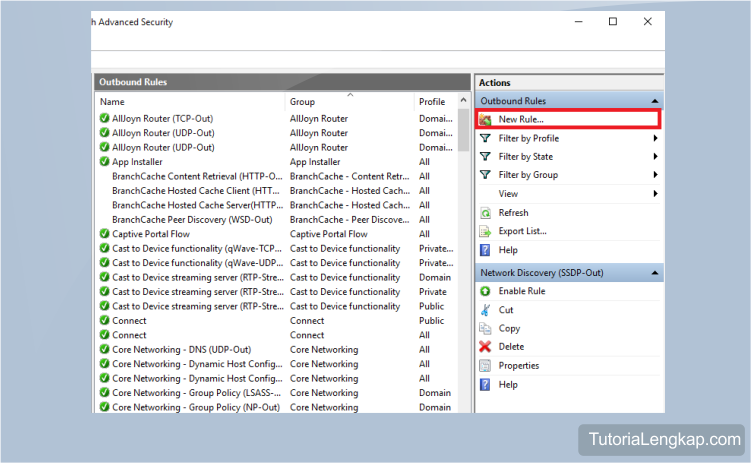Screen dimensions: 751x463
Task: Open the Filter by Group submenu arrow
Action: 655,175
